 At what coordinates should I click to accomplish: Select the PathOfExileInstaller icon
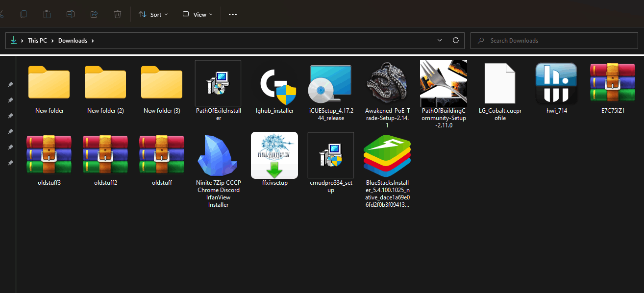(x=218, y=83)
